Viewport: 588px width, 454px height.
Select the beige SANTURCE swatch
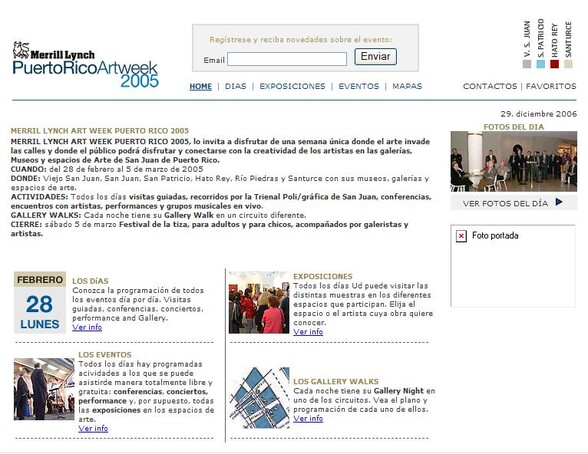tap(568, 64)
